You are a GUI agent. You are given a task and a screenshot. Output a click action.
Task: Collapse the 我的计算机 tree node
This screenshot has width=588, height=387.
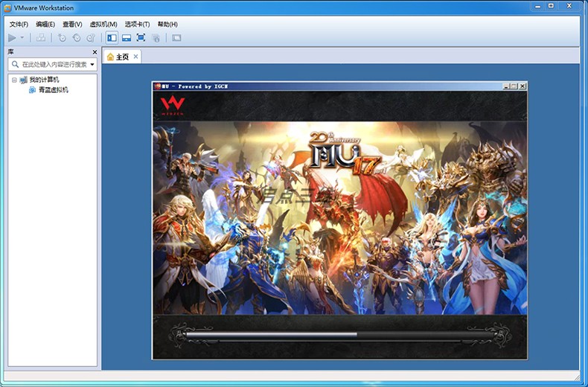[x=14, y=80]
